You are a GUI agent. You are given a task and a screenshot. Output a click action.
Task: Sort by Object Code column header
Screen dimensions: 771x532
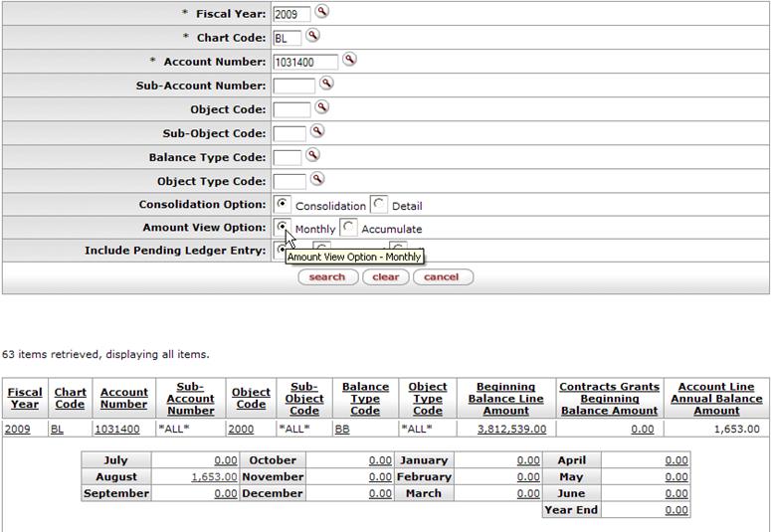[251, 399]
